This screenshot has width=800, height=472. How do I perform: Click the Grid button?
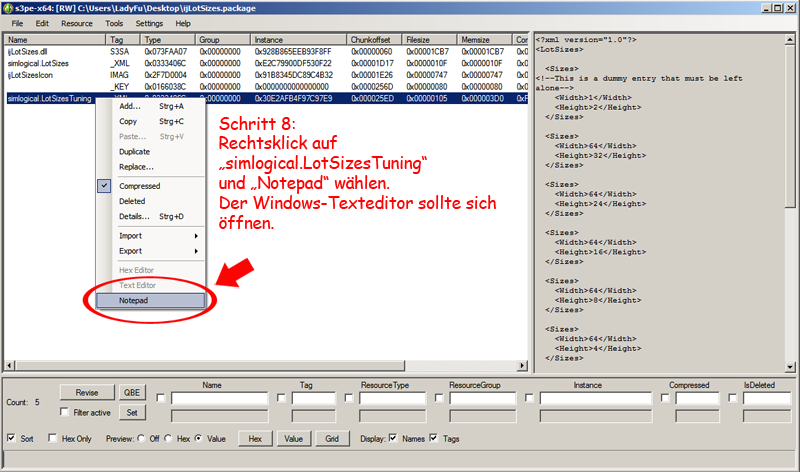point(332,439)
